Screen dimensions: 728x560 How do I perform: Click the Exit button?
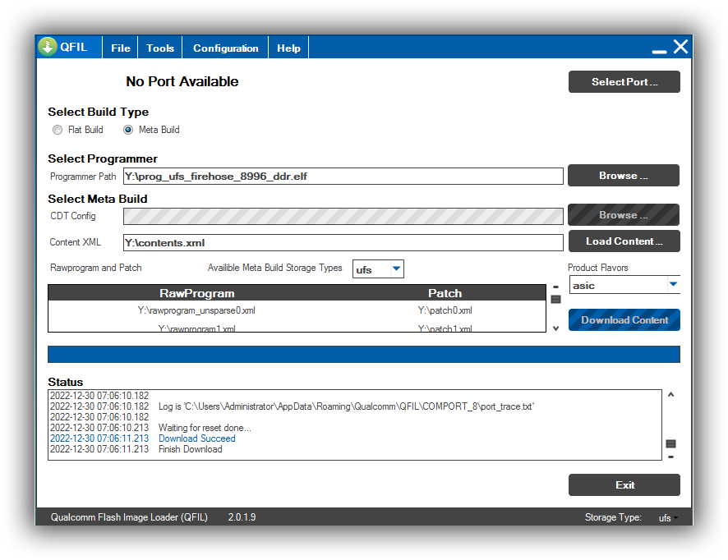tap(624, 484)
